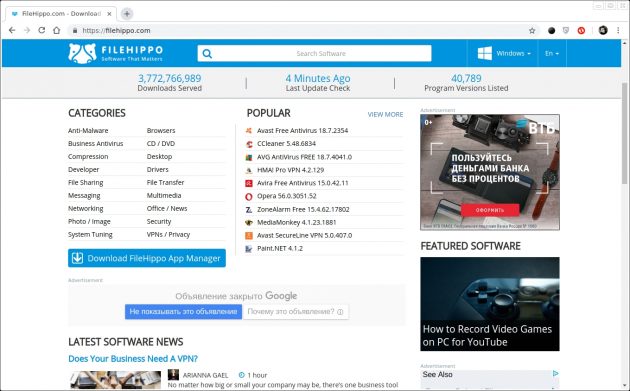
Task: Click Arianna Gael author avatar
Action: tap(173, 375)
